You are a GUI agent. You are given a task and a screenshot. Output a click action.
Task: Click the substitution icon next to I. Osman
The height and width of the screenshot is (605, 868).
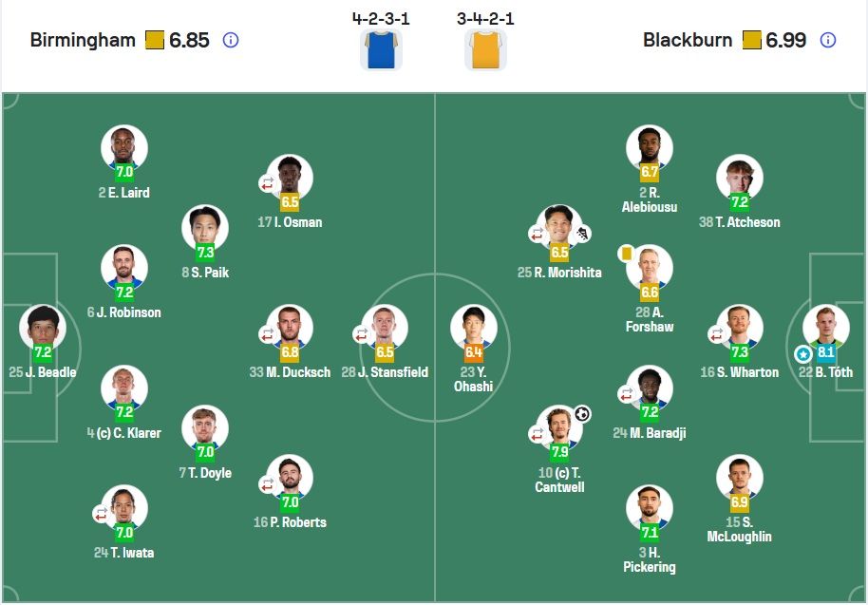click(x=269, y=182)
